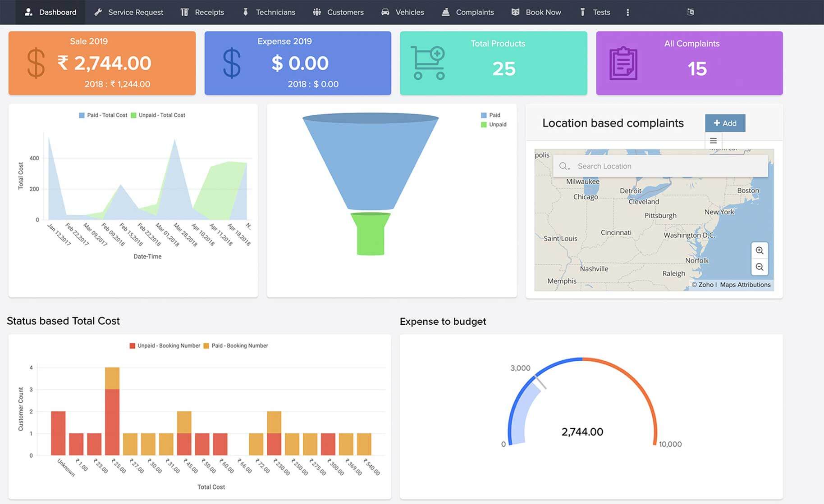The image size is (824, 504).
Task: Click the dollar icon on Expense 2019 card
Action: point(232,64)
